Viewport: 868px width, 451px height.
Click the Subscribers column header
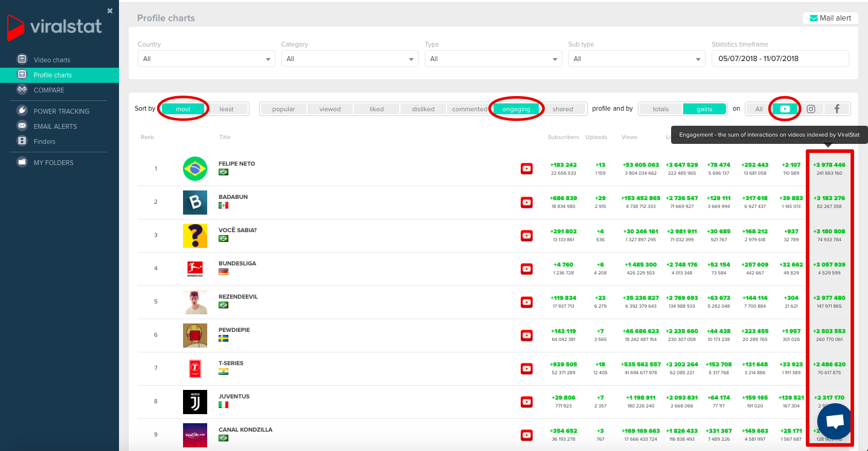(563, 137)
